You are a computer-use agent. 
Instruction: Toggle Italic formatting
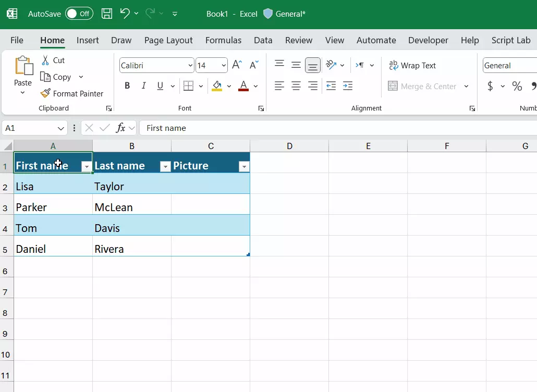click(x=144, y=86)
